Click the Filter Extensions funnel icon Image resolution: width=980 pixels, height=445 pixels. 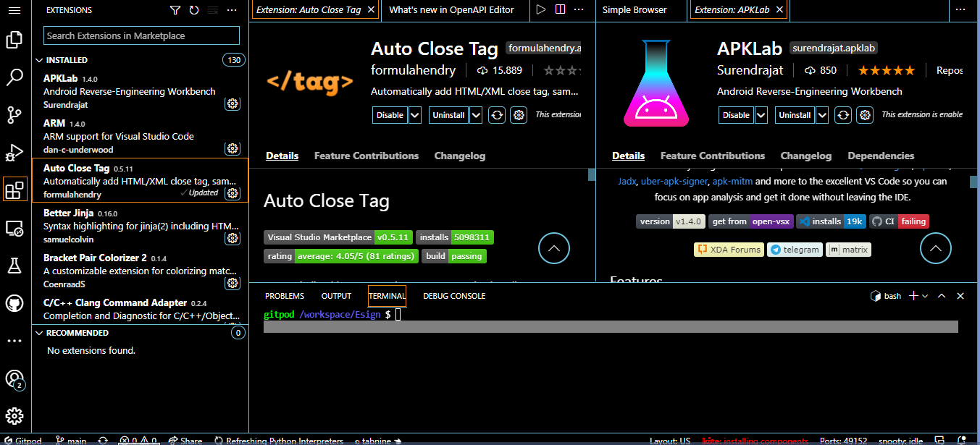coord(175,10)
